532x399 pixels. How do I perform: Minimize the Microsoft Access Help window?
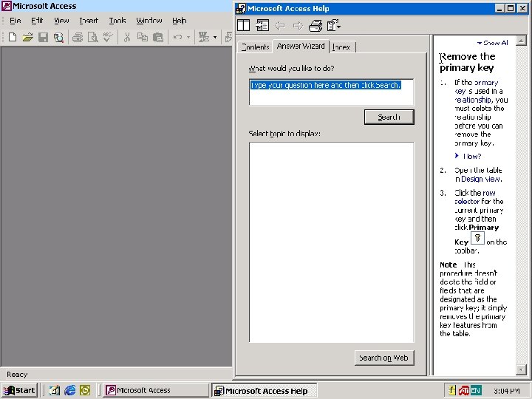coord(499,8)
